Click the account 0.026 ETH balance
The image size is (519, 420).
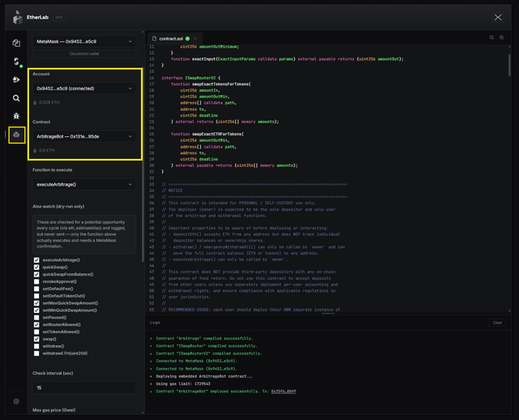pos(47,103)
